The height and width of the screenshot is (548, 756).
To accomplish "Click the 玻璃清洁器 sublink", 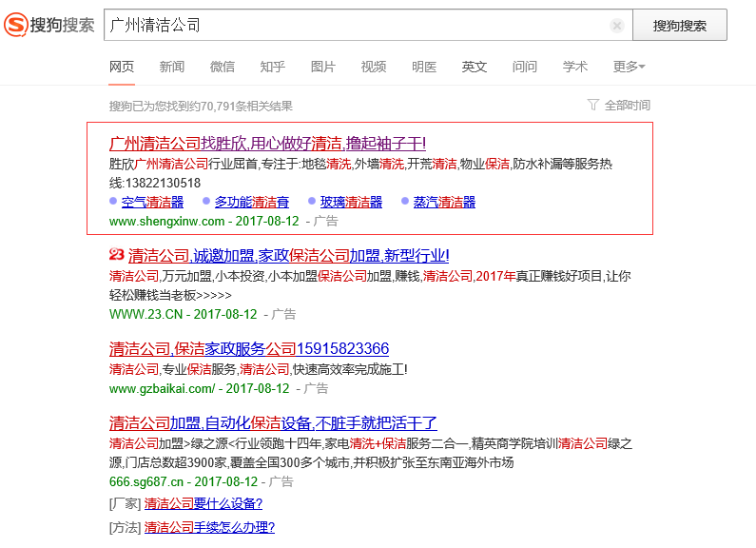I will (351, 202).
